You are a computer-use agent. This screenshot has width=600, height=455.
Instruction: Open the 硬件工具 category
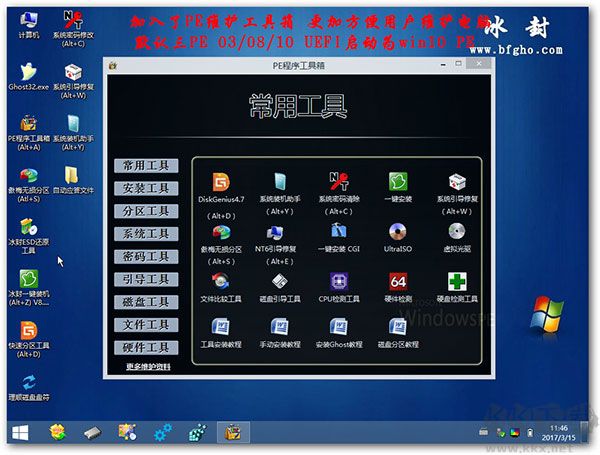[x=145, y=348]
